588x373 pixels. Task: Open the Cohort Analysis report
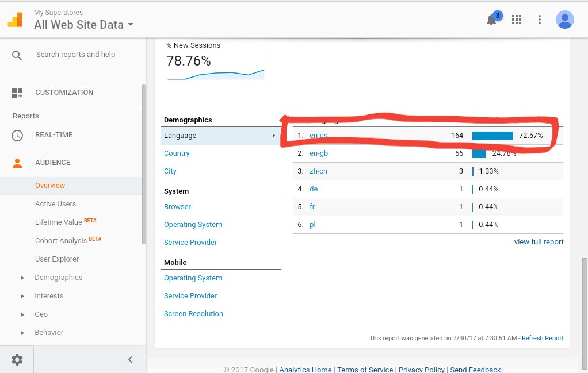(61, 240)
